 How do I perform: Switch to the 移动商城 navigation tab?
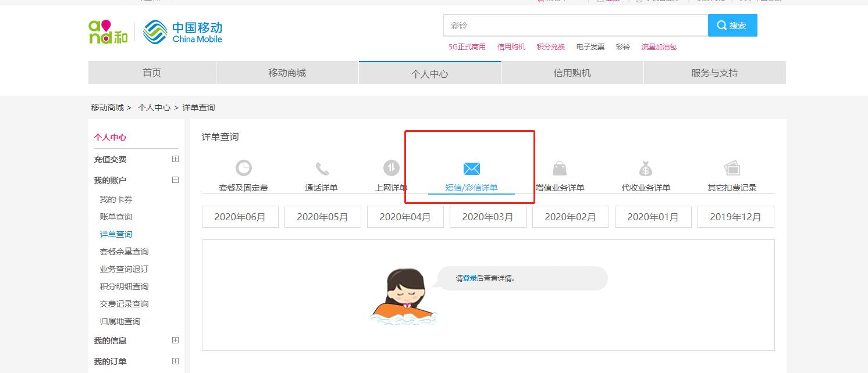[x=287, y=72]
